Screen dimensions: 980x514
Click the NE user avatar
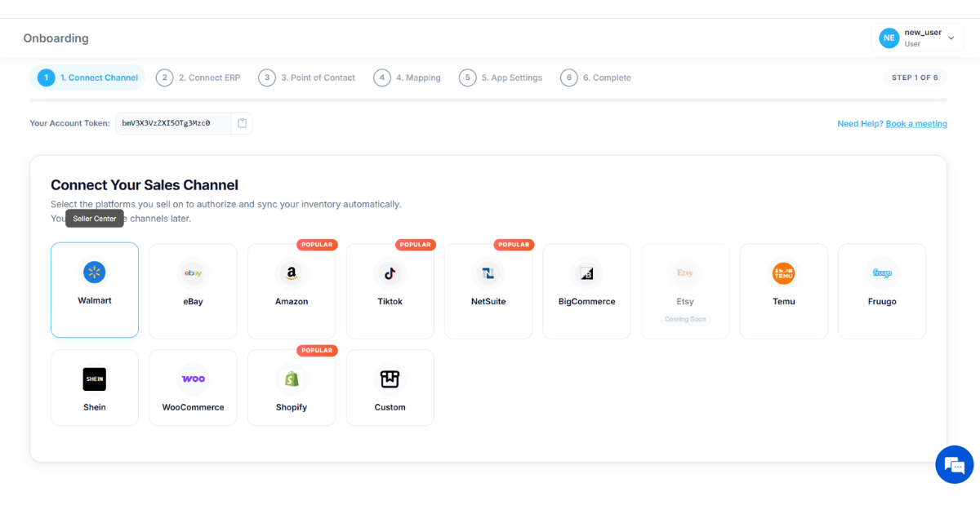coord(889,38)
